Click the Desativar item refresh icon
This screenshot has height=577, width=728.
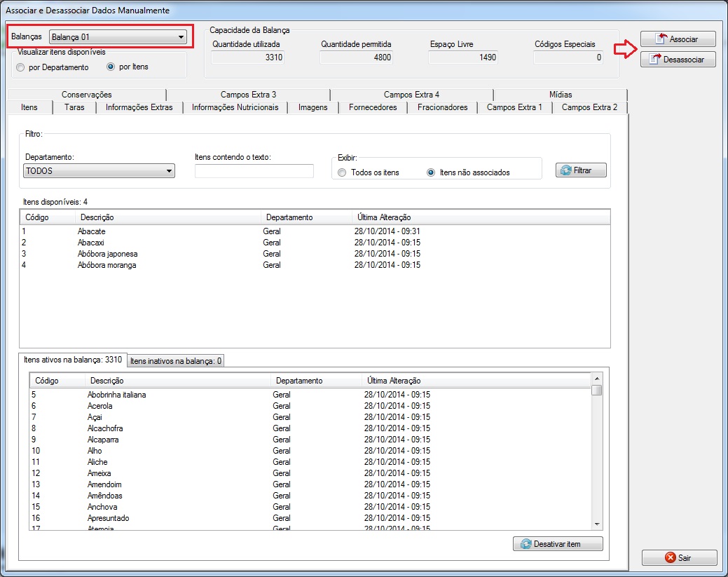coord(526,543)
